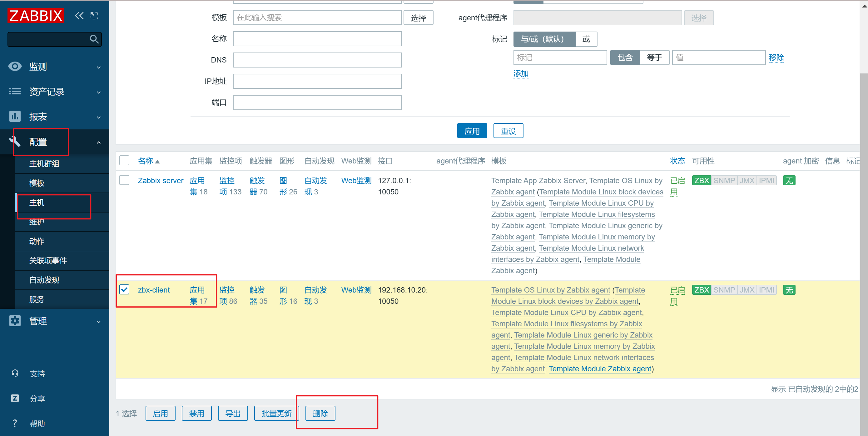Toggle the sidebar kiosk-mode icon

pos(94,16)
